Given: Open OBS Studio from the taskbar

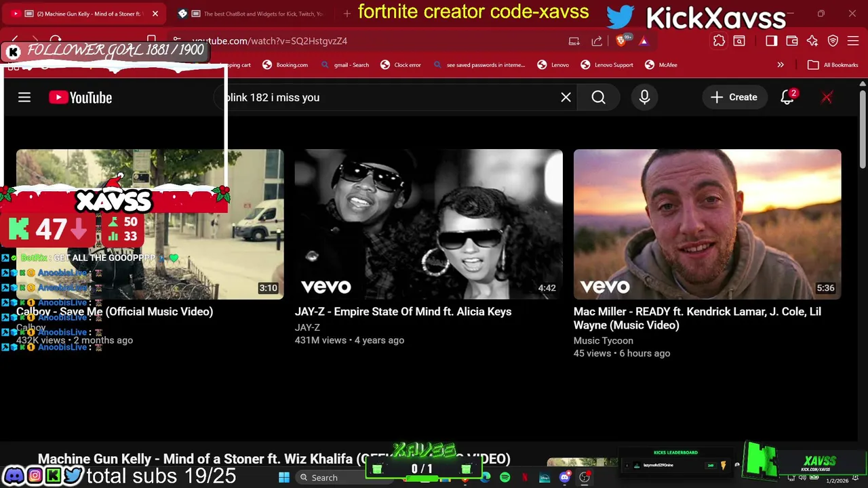Looking at the screenshot, I should (x=584, y=478).
